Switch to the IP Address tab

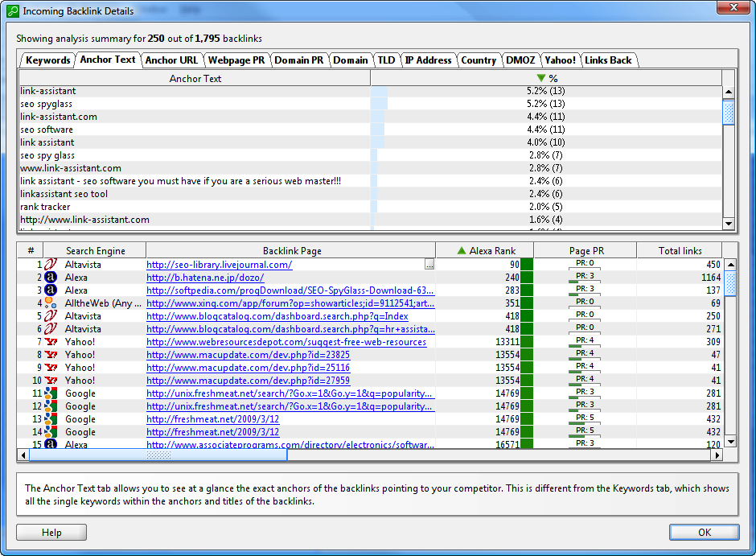click(428, 60)
